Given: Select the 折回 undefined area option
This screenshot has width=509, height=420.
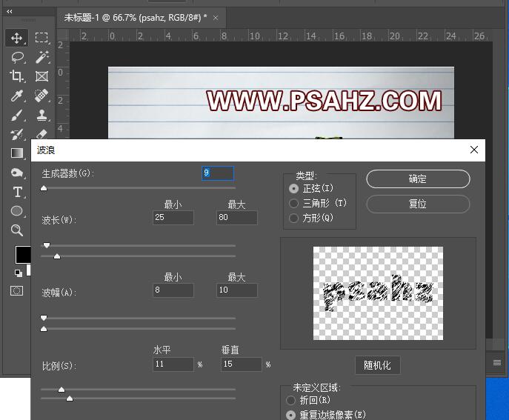Looking at the screenshot, I should coord(291,400).
